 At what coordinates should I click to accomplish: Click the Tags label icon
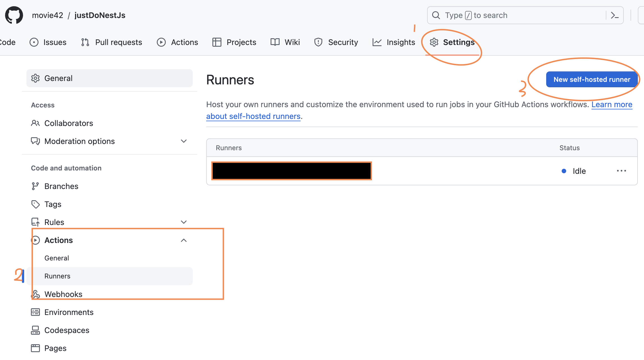(x=35, y=204)
